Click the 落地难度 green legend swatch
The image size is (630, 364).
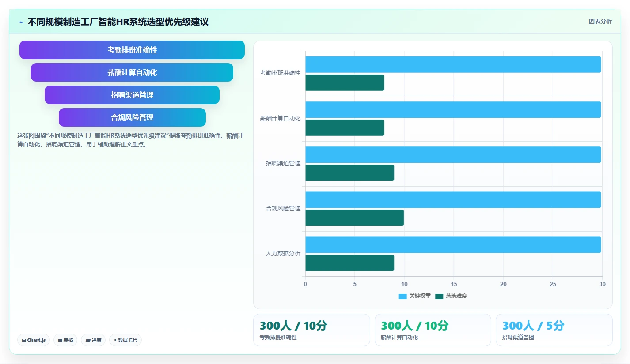tap(439, 296)
